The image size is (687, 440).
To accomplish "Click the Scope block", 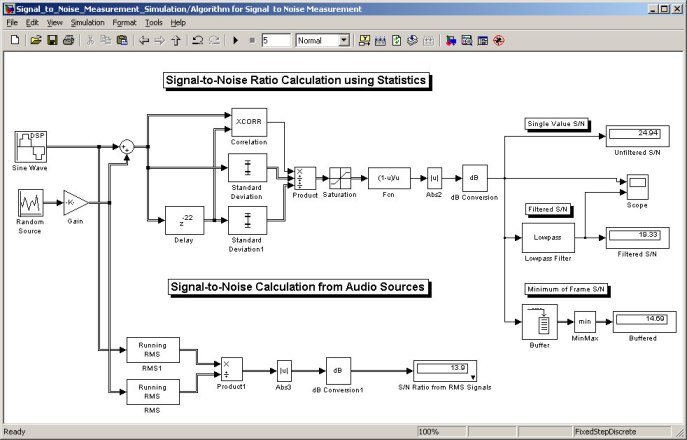I will [x=637, y=187].
